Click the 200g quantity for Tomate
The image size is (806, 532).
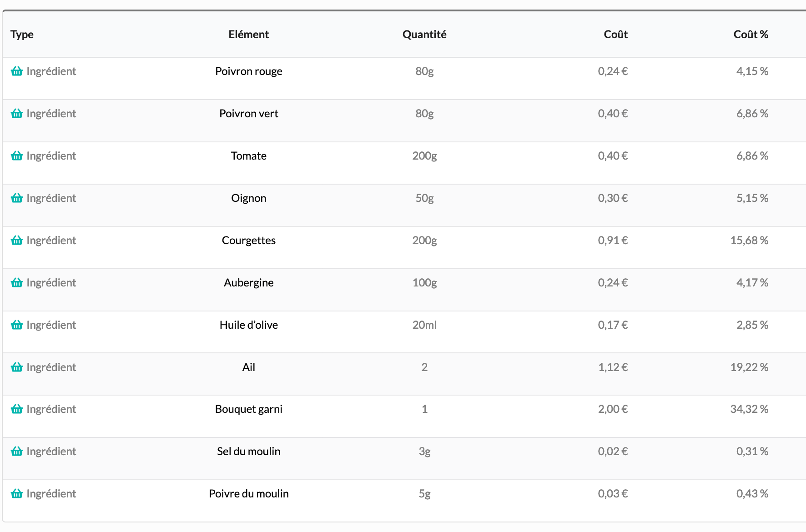pyautogui.click(x=424, y=156)
